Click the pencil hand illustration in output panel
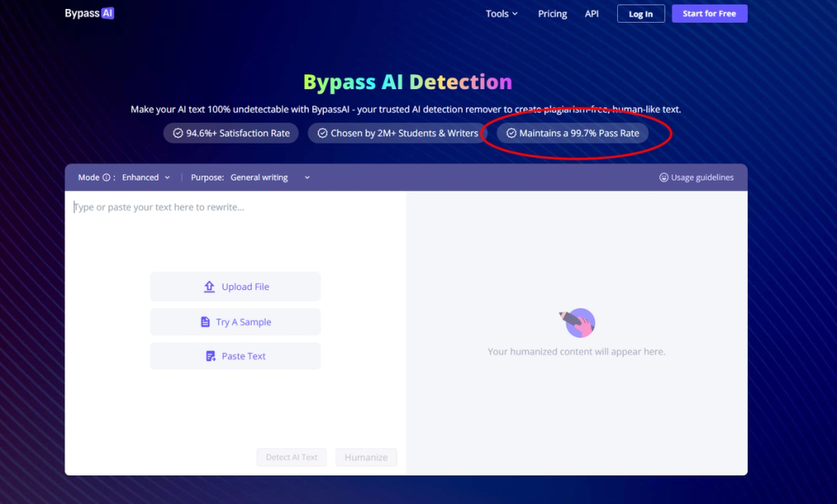 coord(578,323)
